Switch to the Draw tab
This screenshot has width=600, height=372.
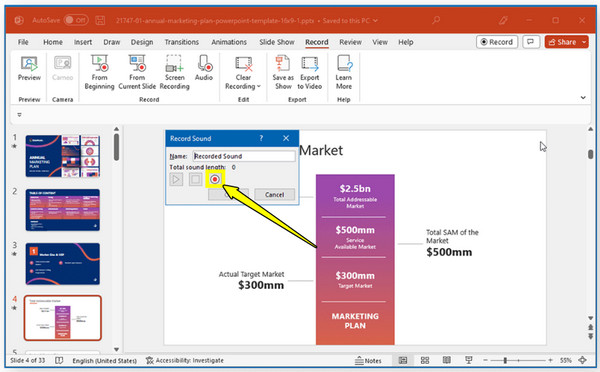pos(112,42)
